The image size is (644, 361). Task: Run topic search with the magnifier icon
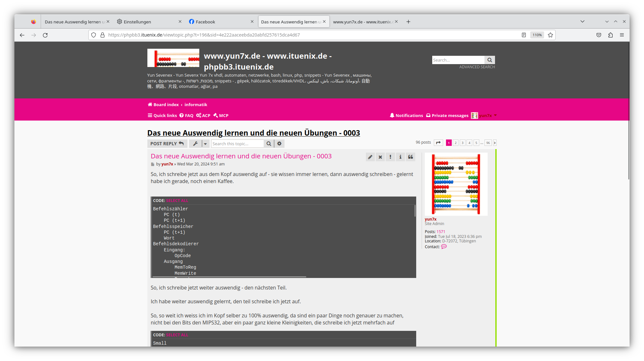point(269,144)
